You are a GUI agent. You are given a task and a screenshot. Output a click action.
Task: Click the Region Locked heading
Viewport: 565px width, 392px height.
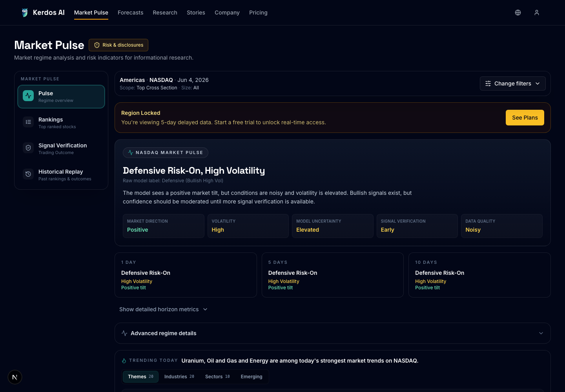pos(140,113)
